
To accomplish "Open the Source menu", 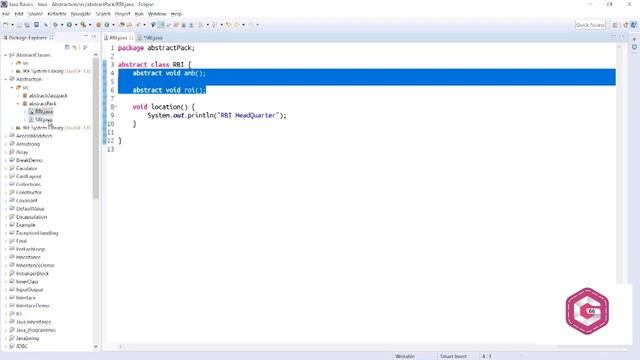I will 35,14.
